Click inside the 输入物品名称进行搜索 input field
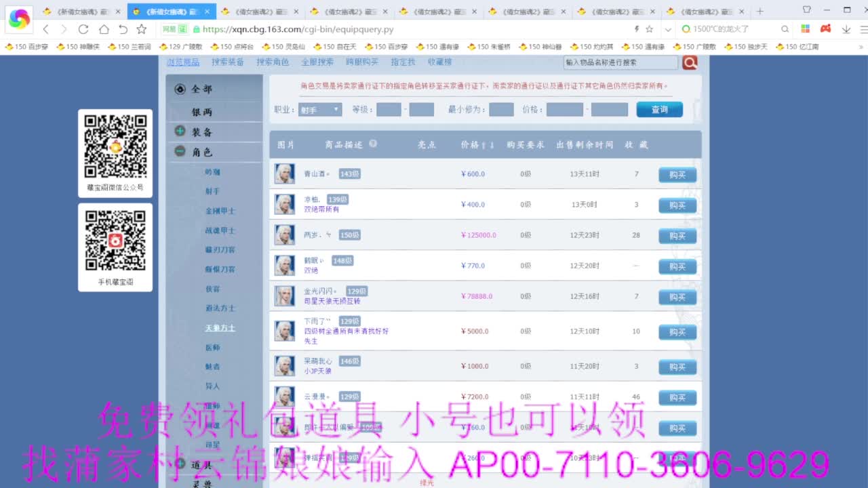This screenshot has height=488, width=868. [620, 62]
